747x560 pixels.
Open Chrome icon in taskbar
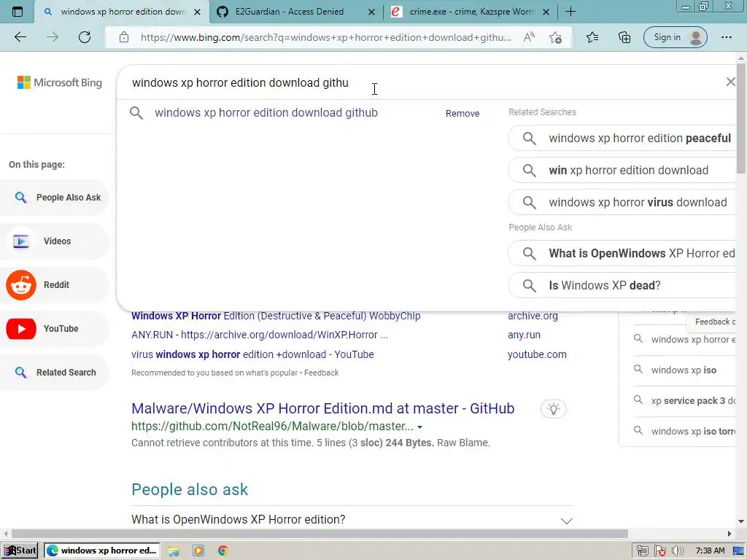(x=222, y=551)
